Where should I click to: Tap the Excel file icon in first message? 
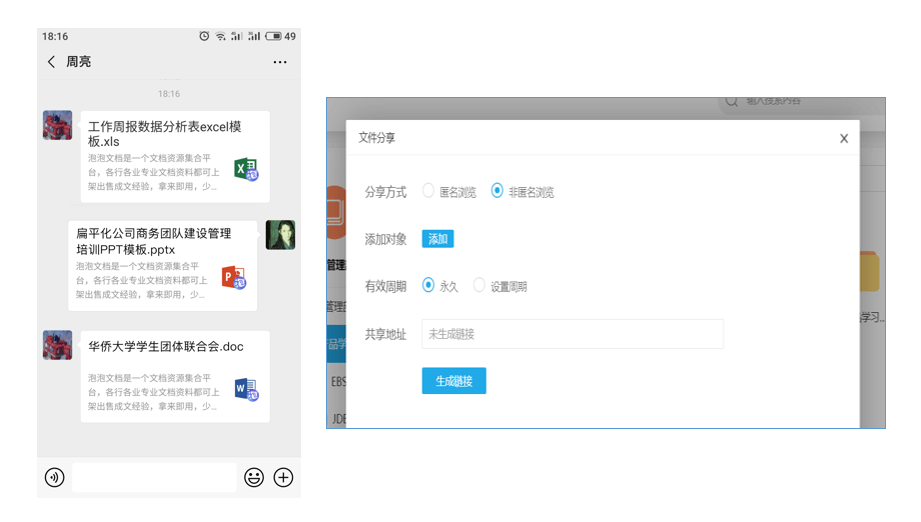tap(246, 169)
